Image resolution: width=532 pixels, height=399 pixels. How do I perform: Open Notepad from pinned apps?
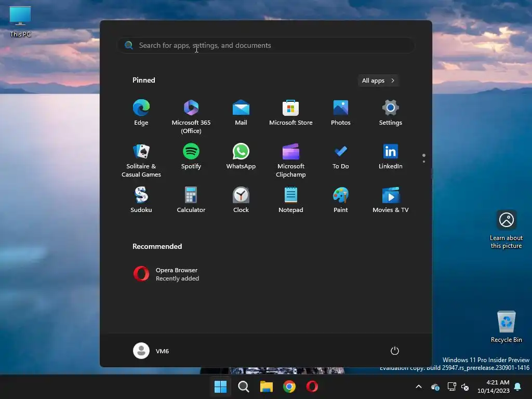(291, 200)
